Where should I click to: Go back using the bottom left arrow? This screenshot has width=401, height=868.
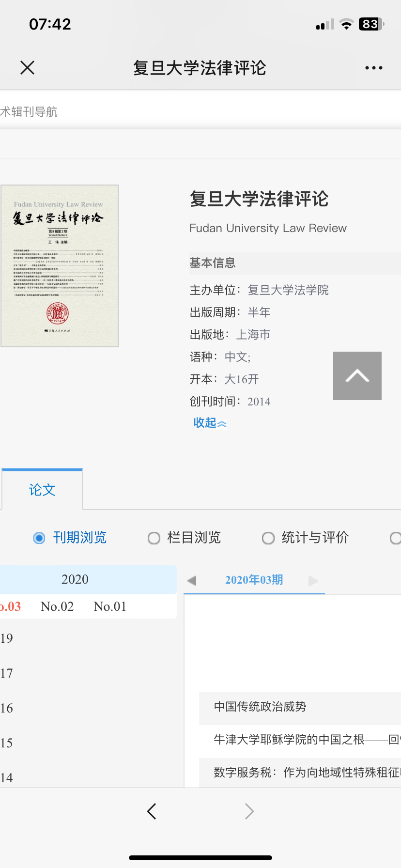[152, 811]
